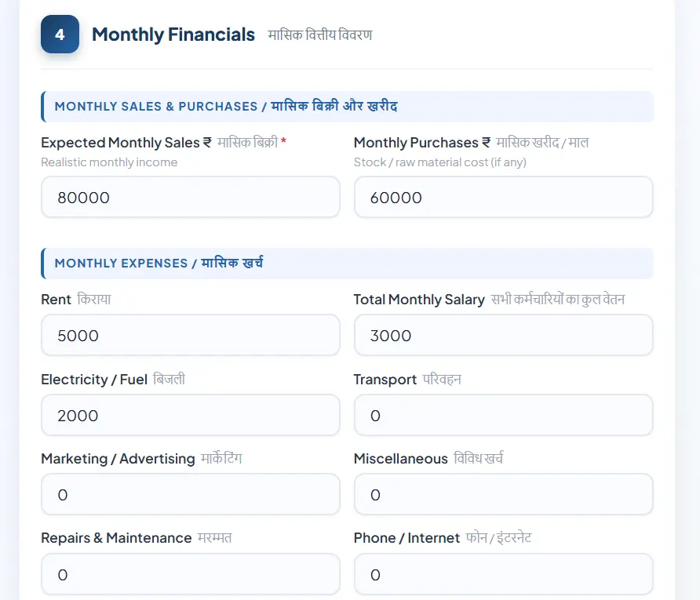Focus the Rent amount field
The image size is (700, 600).
191,335
